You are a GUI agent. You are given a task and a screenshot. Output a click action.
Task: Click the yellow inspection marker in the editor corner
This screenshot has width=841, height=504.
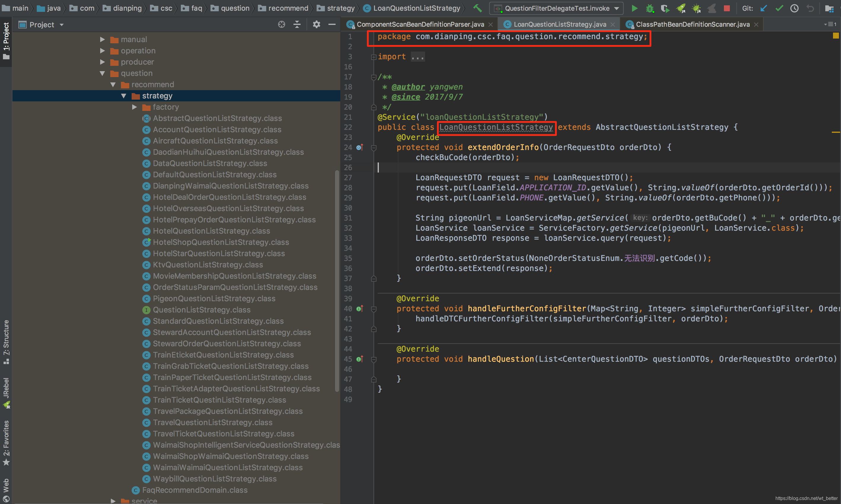click(836, 36)
